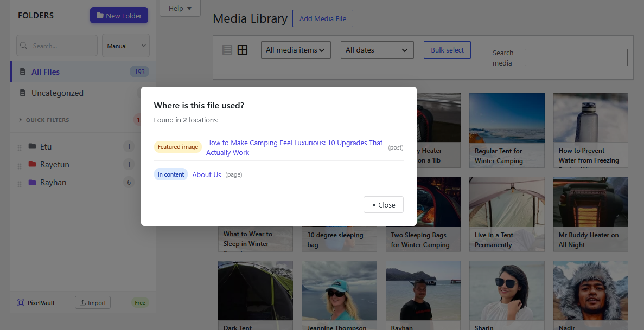Switch to grid view icon

[243, 50]
